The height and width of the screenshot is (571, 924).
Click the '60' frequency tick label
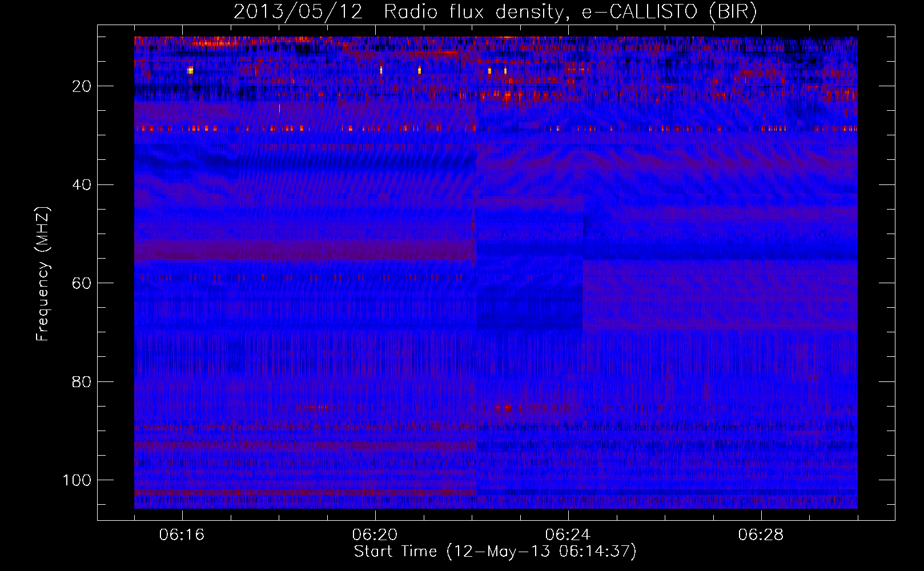pyautogui.click(x=82, y=283)
